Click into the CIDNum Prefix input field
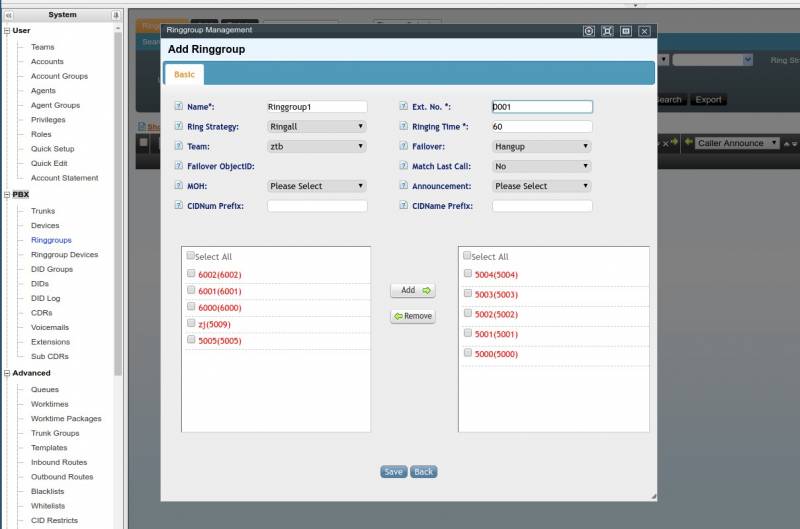This screenshot has width=800, height=529. [317, 206]
